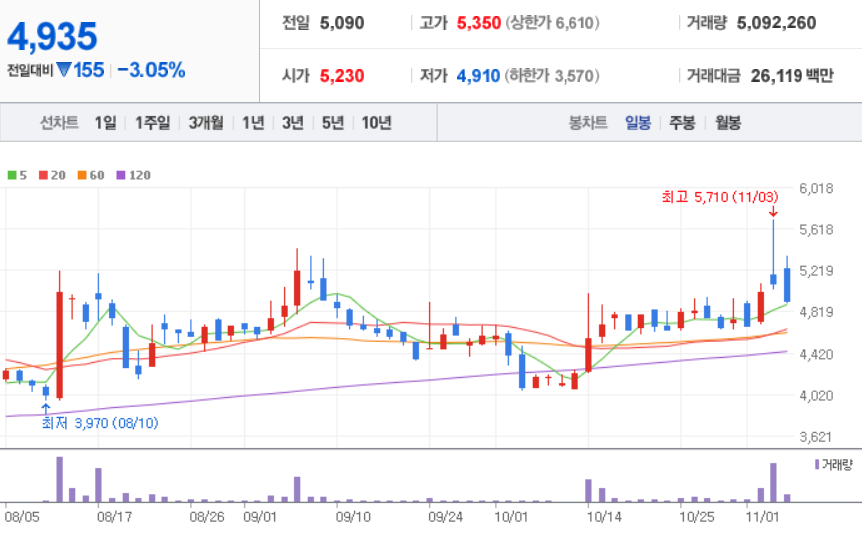Click the 6,018 price axis label
862x541 pixels.
coord(816,189)
